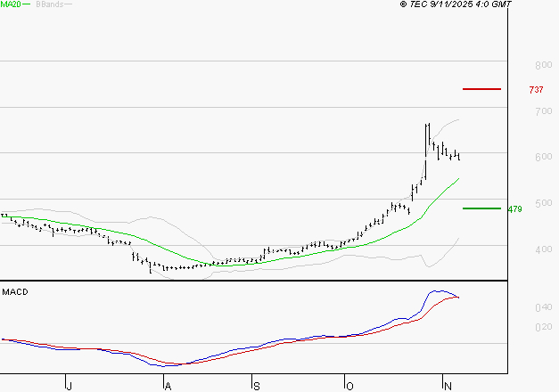Screen dimensions: 559x392
Task: Click the 800 price axis label
Action: [543, 65]
